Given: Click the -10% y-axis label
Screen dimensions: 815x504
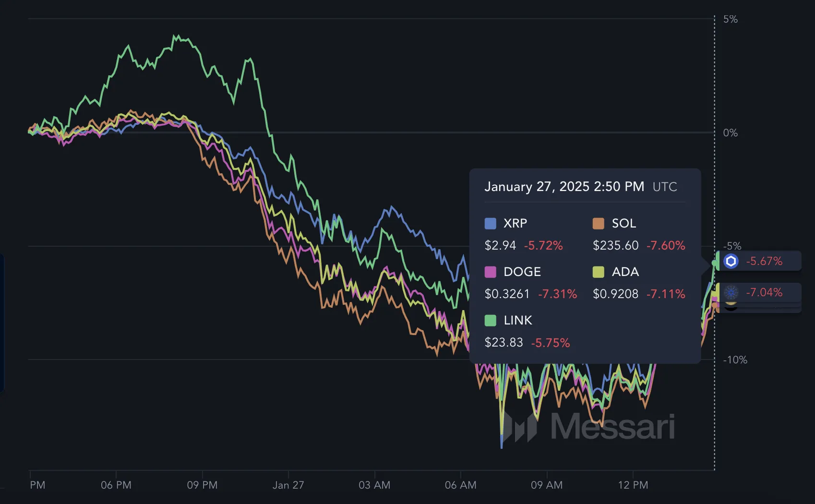Looking at the screenshot, I should click(x=735, y=360).
